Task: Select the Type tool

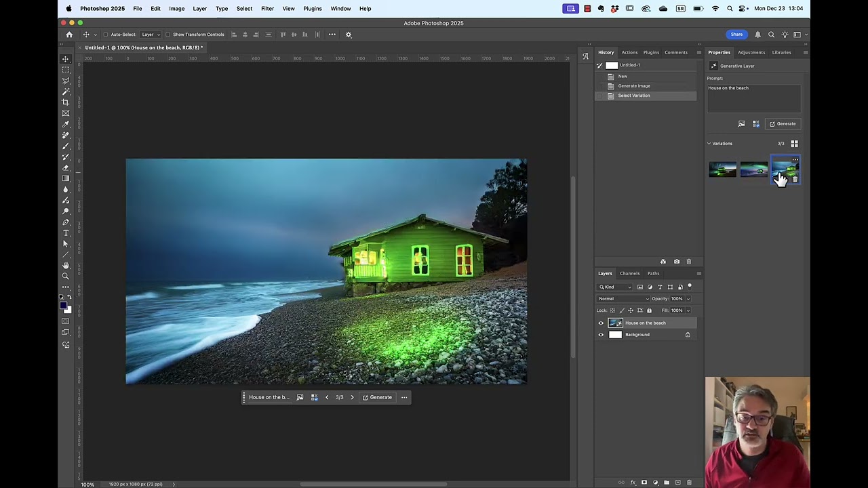Action: [66, 232]
